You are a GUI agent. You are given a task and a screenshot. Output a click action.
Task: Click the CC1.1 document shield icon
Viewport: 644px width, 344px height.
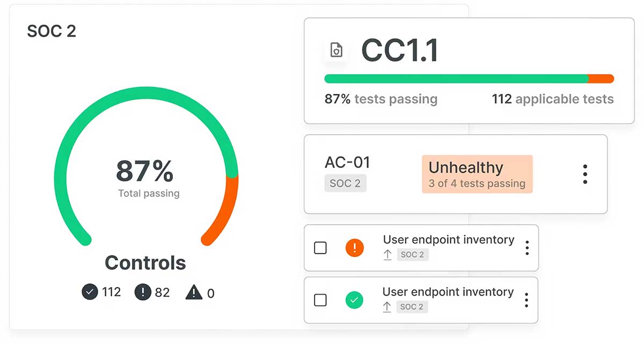[336, 50]
